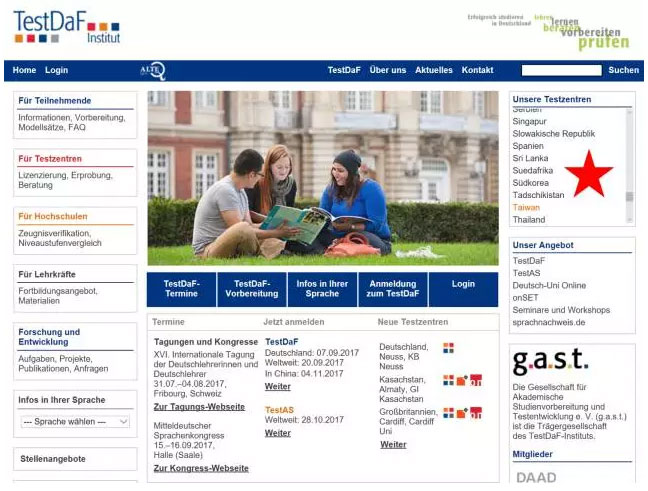Select Singapur in the Testzentren list

[x=529, y=122]
